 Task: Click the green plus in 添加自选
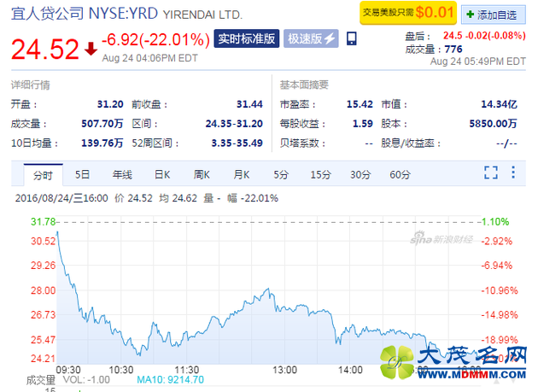(x=471, y=15)
